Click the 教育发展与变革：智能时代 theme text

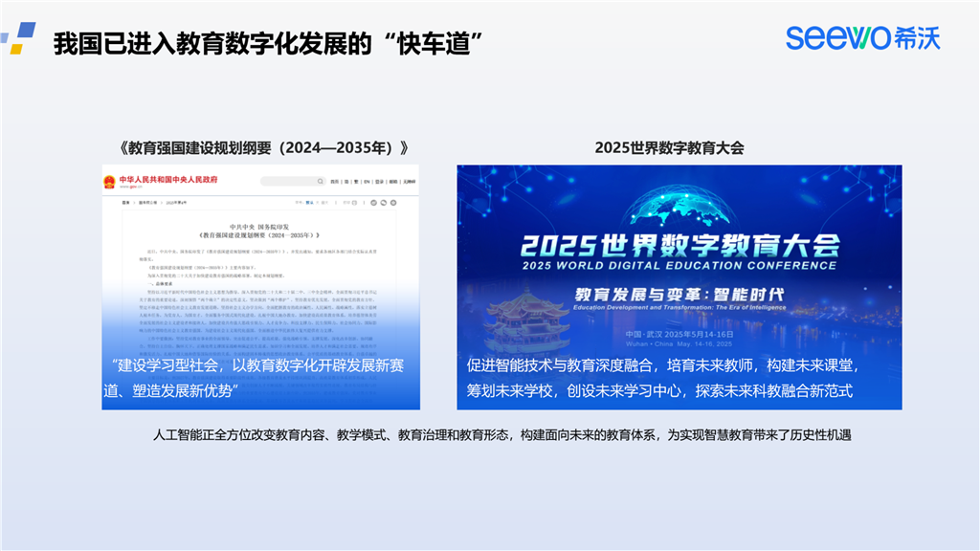click(679, 294)
